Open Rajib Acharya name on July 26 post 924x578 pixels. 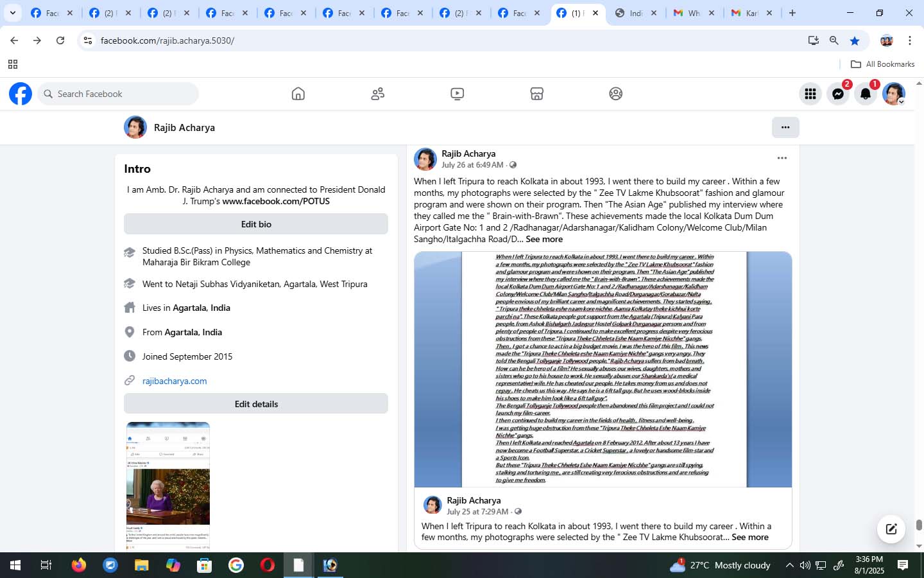tap(468, 153)
